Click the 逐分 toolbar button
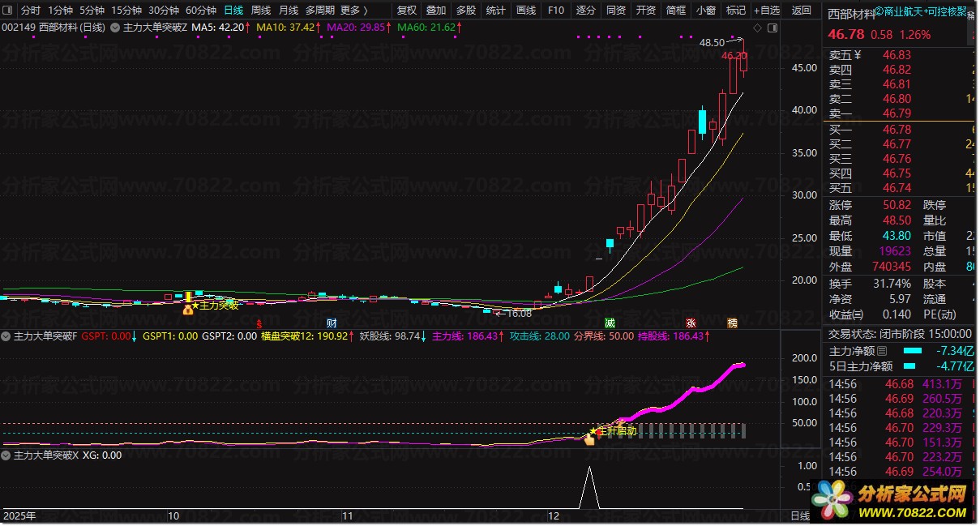Viewport: 980px width, 526px height. tap(585, 11)
